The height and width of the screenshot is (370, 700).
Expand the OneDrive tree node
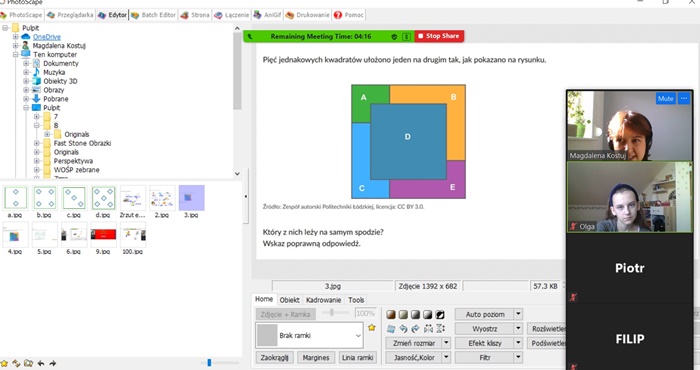click(15, 37)
